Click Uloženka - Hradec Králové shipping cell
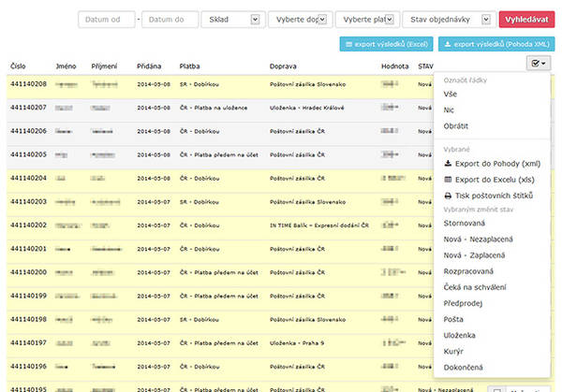562x392 pixels. pyautogui.click(x=307, y=108)
